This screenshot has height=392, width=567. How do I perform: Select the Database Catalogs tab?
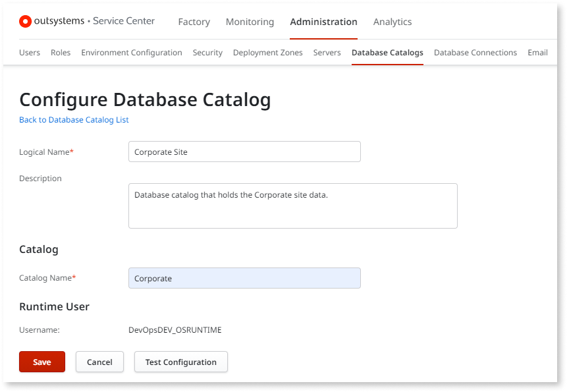point(387,53)
